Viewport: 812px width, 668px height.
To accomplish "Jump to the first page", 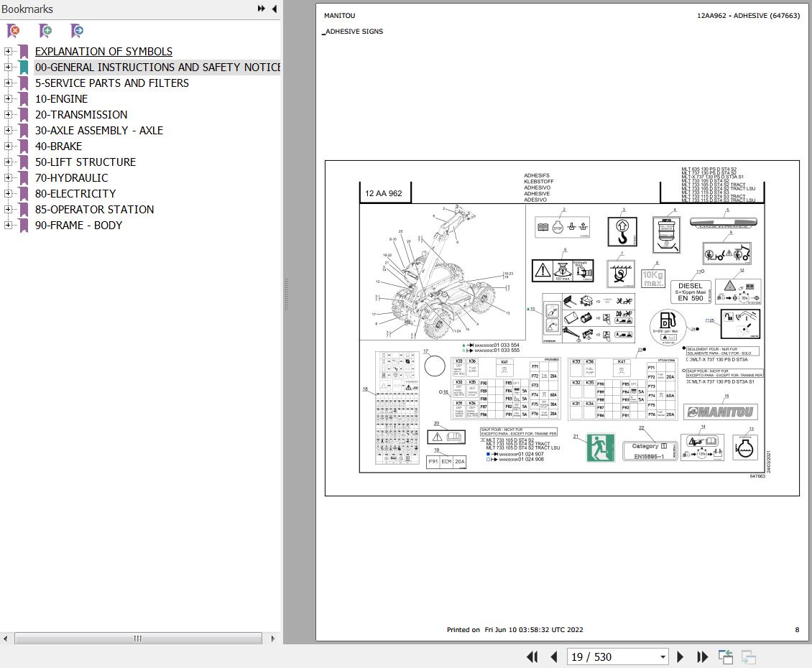I will coord(532,657).
